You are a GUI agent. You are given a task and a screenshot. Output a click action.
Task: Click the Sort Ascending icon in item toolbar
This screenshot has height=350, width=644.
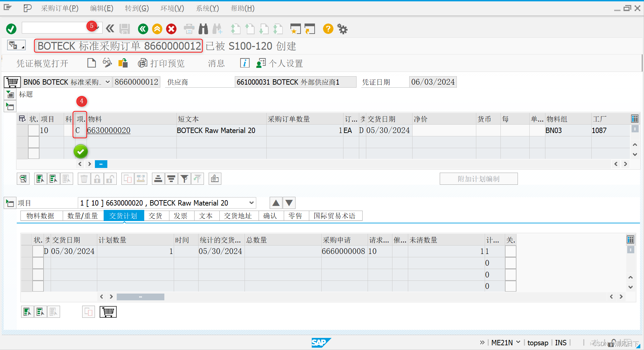[x=158, y=179]
